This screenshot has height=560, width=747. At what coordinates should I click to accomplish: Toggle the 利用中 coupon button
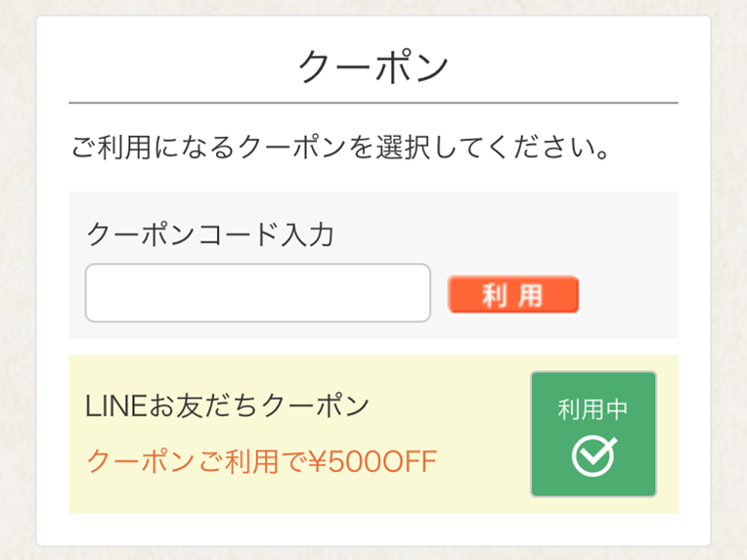pos(593,433)
